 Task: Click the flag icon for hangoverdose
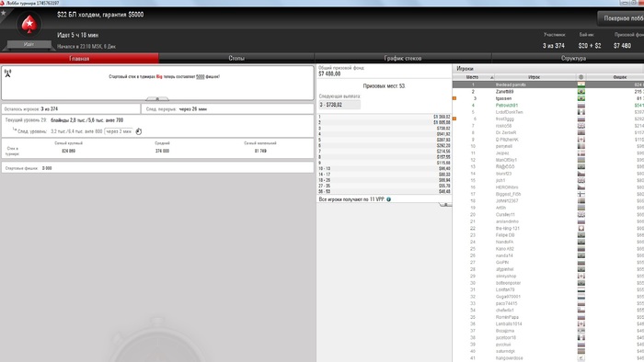coord(581,358)
